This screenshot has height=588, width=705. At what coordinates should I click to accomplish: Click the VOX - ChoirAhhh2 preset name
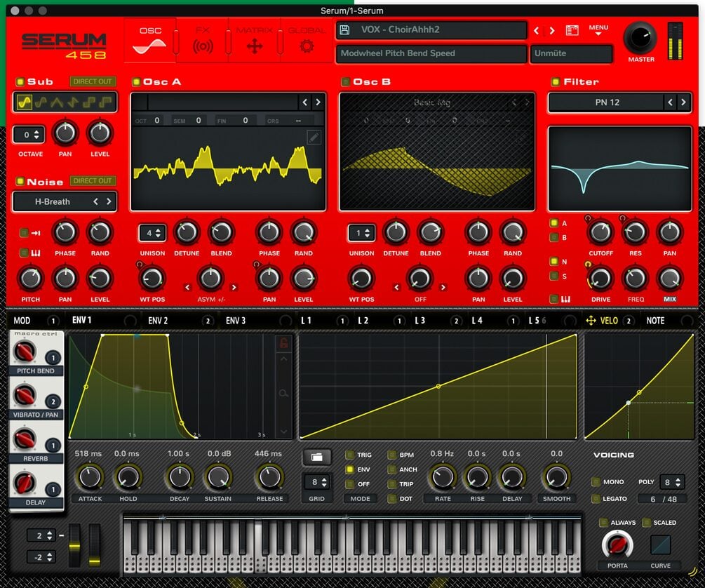pyautogui.click(x=400, y=29)
